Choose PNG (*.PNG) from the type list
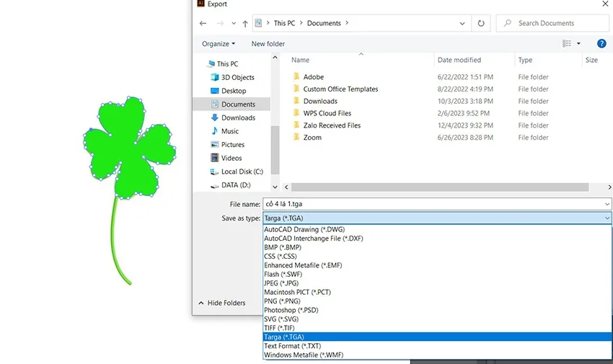Image resolution: width=613 pixels, height=364 pixels. 282,301
